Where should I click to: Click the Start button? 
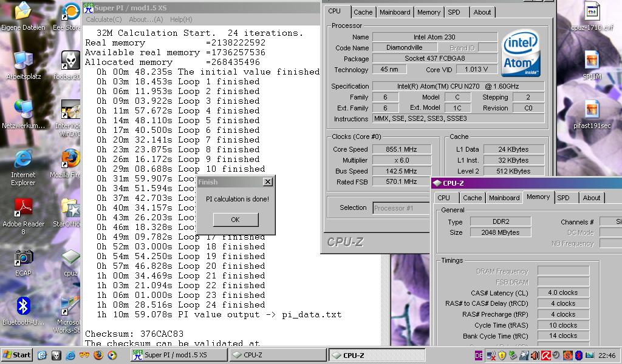pos(17,355)
